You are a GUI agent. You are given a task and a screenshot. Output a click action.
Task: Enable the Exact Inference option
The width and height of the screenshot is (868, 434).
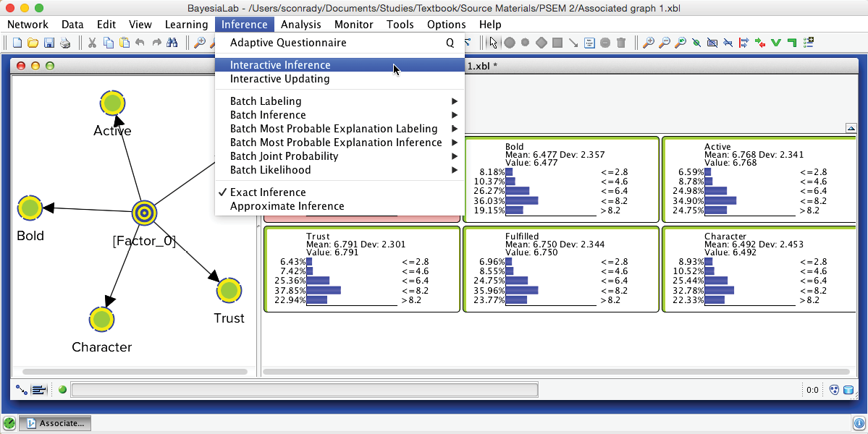tap(268, 192)
